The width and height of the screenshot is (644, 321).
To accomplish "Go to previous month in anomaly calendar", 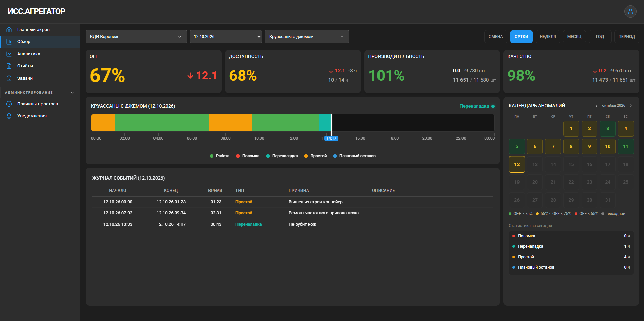I will click(596, 106).
